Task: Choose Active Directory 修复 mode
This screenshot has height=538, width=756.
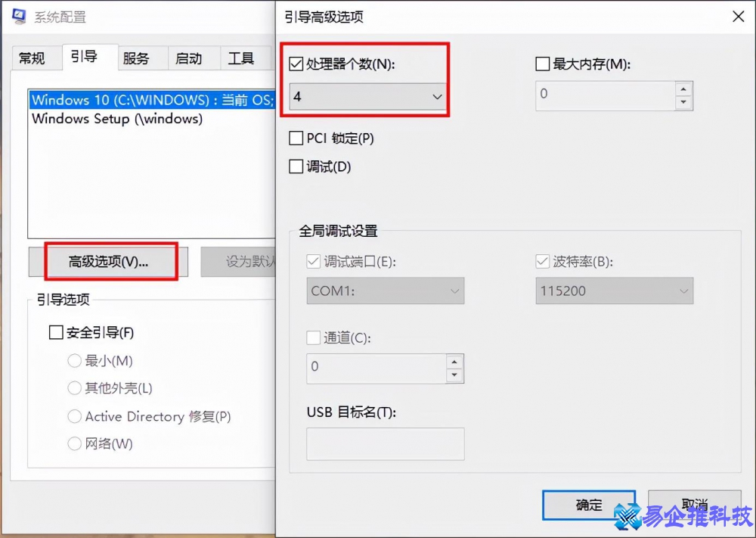Action: point(74,416)
